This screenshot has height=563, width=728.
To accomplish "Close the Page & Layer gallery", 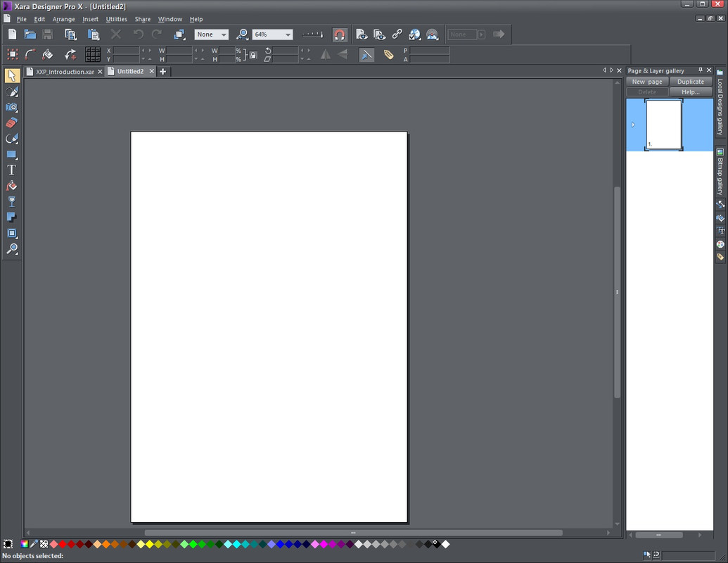I will [709, 70].
